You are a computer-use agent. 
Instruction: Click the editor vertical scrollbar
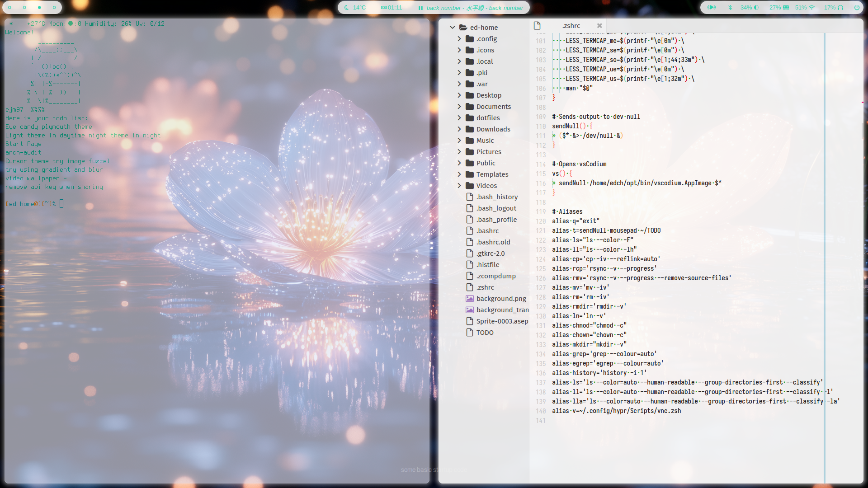863,130
